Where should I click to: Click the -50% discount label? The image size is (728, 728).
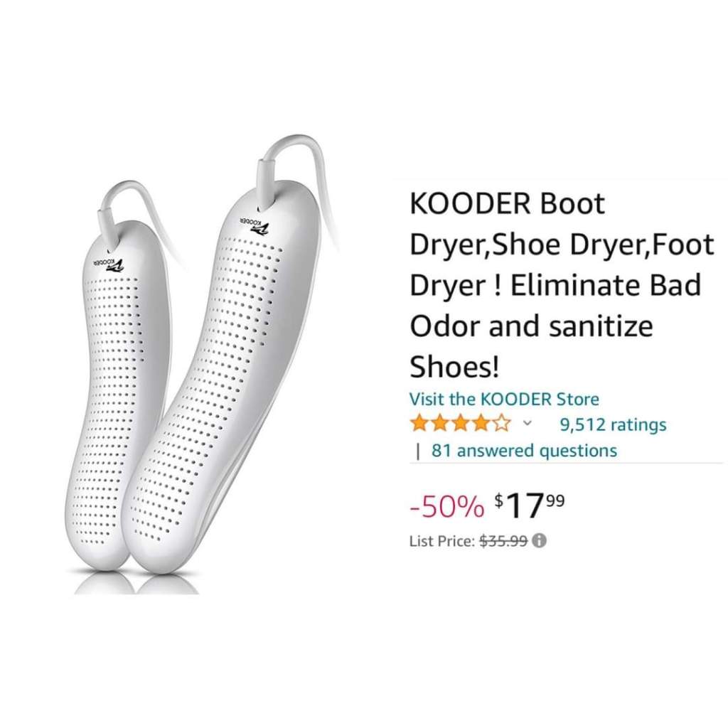(446, 506)
